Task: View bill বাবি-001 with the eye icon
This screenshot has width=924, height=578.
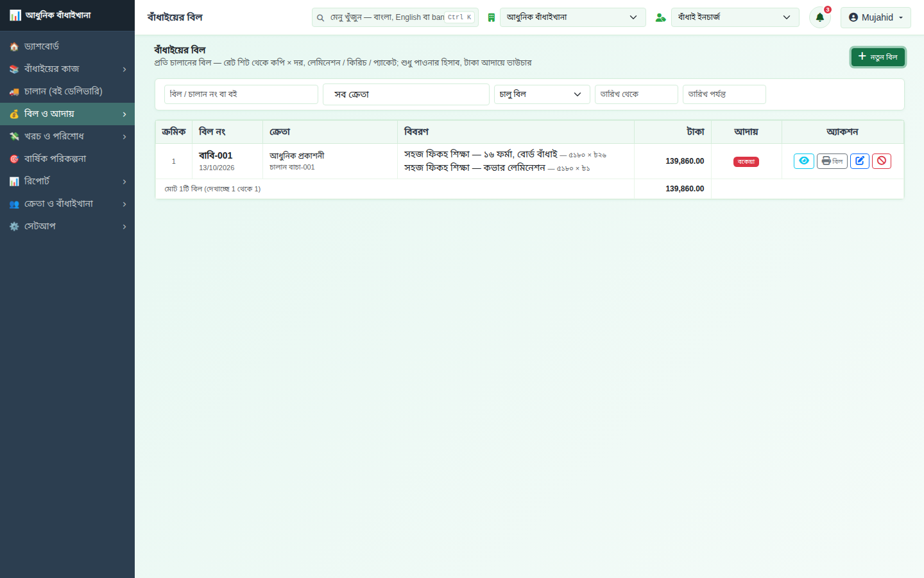Action: [804, 161]
